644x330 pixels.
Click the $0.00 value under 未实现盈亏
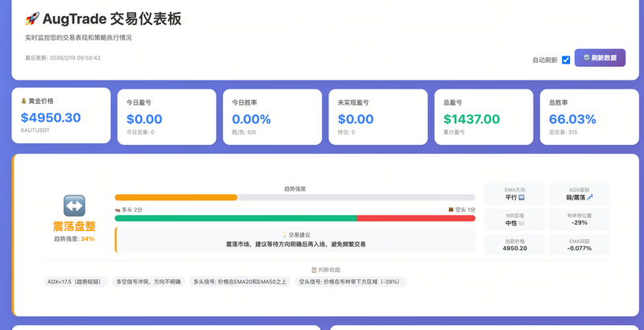pos(356,119)
